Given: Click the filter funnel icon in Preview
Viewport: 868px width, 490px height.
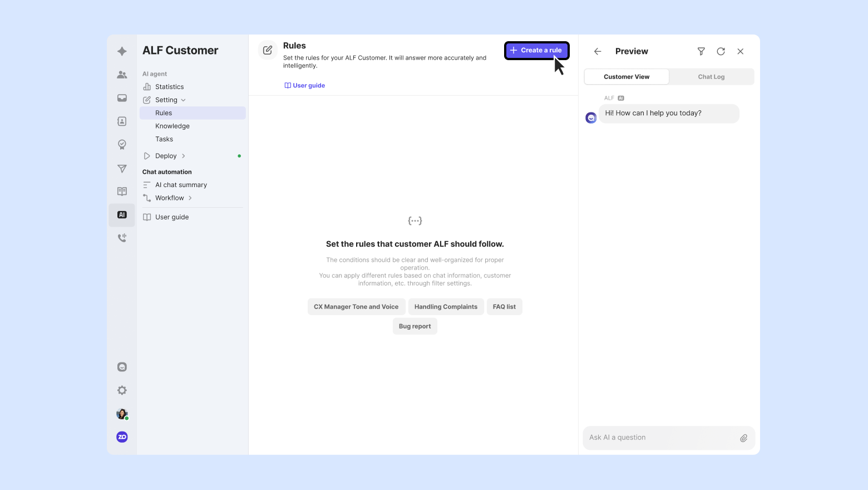Looking at the screenshot, I should pos(701,51).
